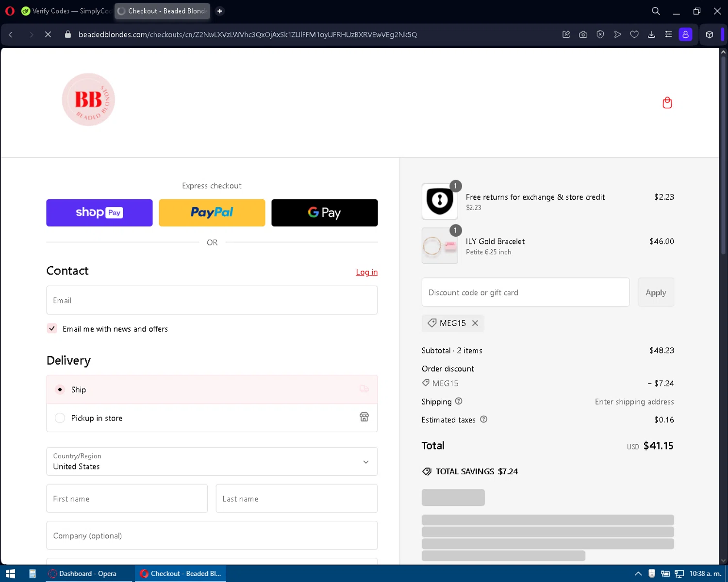Screen dimensions: 728x582
Task: Open Easy Setup menu icon
Action: 668,34
